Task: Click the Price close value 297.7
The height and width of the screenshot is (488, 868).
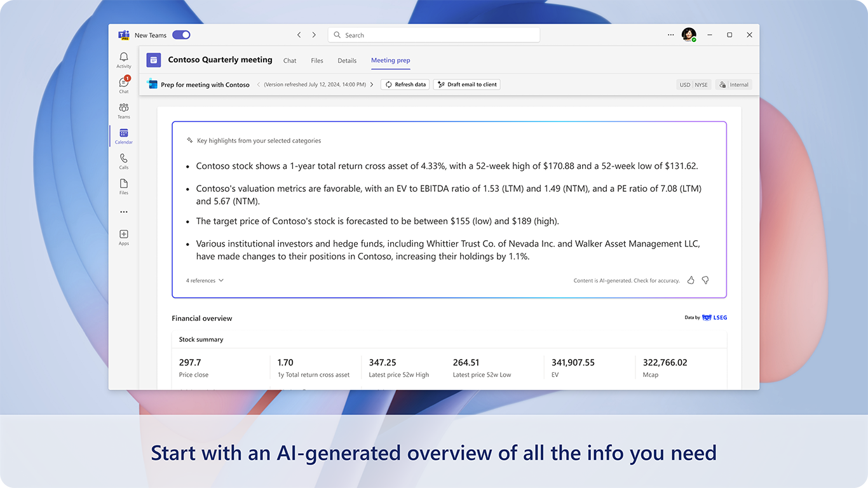Action: click(190, 362)
